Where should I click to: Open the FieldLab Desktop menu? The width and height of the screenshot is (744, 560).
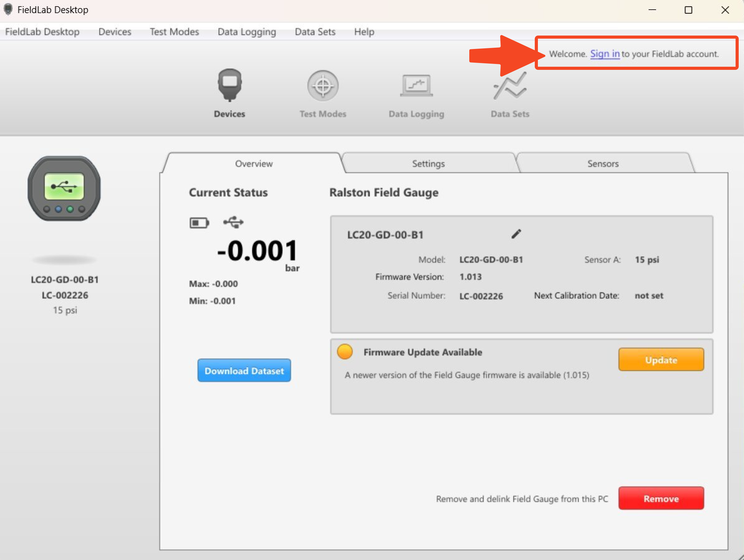(x=42, y=31)
